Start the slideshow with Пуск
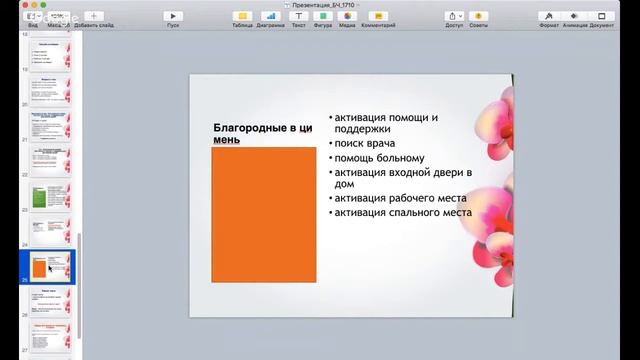The height and width of the screenshot is (360, 640). click(173, 16)
